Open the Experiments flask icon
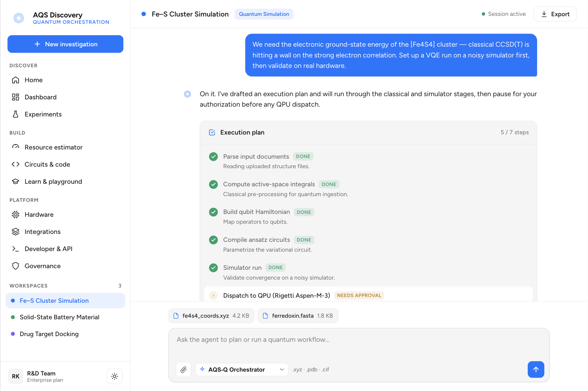 coord(16,114)
